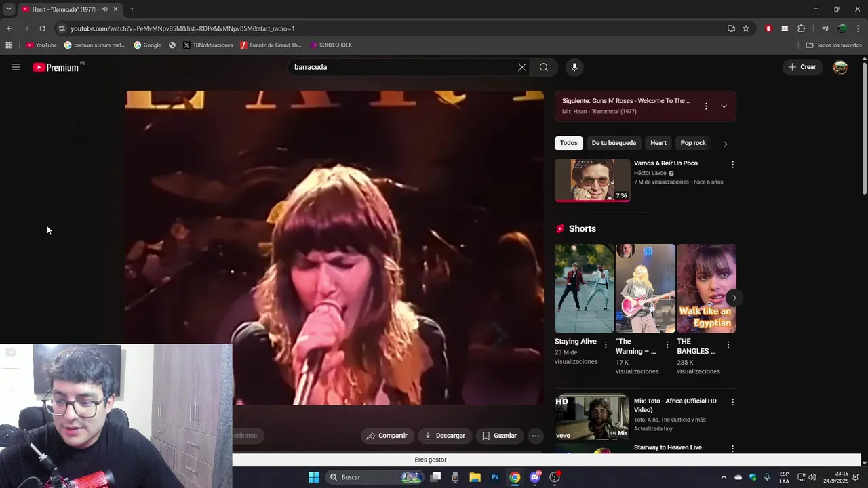Image resolution: width=868 pixels, height=488 pixels.
Task: Open the Chrome apps grid icon
Action: (x=9, y=45)
